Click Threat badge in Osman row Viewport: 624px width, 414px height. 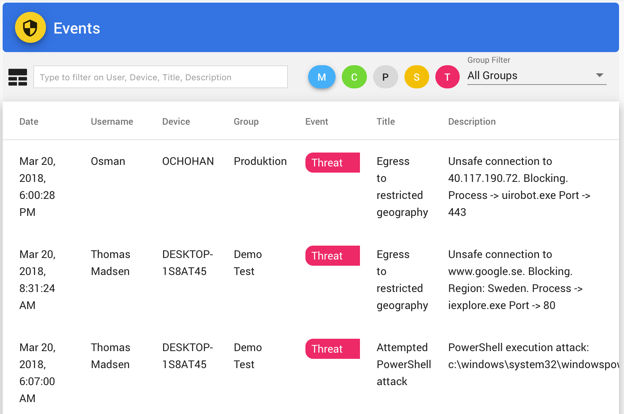332,162
